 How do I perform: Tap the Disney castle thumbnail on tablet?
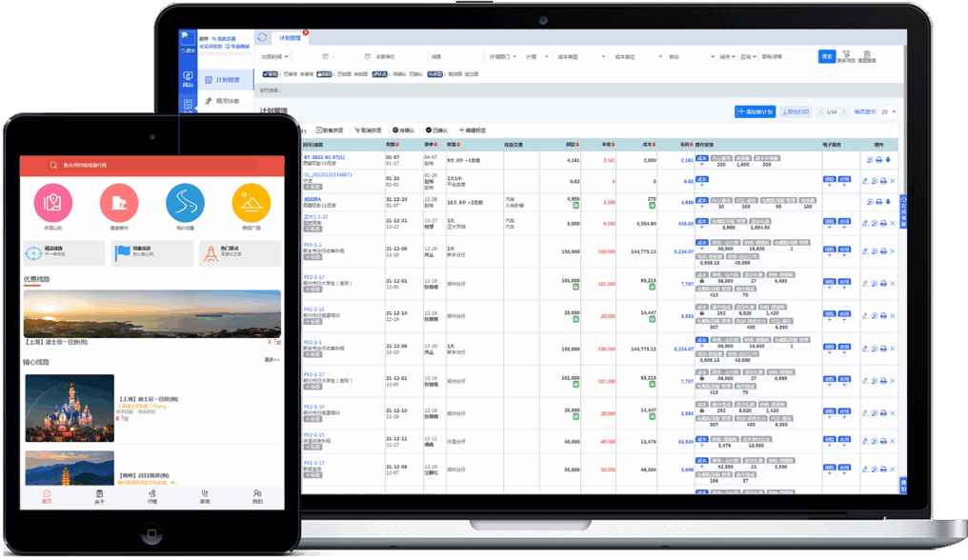pos(70,409)
